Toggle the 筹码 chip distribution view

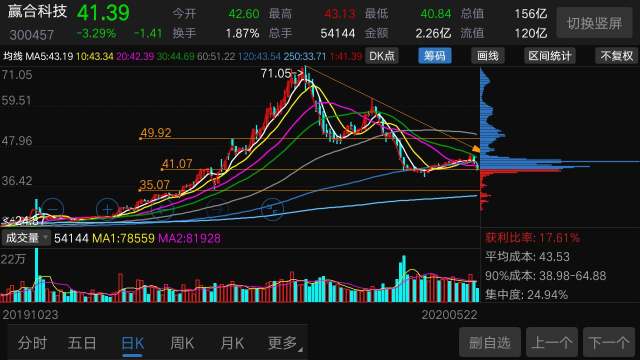[x=435, y=56]
